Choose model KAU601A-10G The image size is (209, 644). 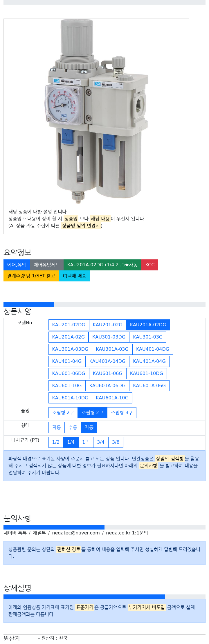(112, 398)
